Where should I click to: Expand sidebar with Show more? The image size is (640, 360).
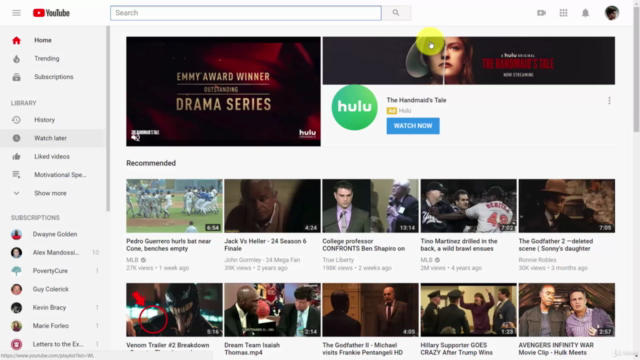point(50,193)
